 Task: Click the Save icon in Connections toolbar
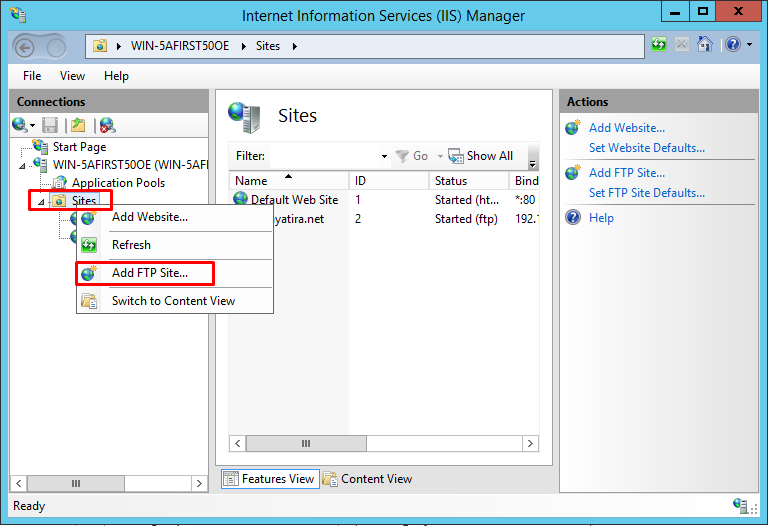(x=50, y=125)
